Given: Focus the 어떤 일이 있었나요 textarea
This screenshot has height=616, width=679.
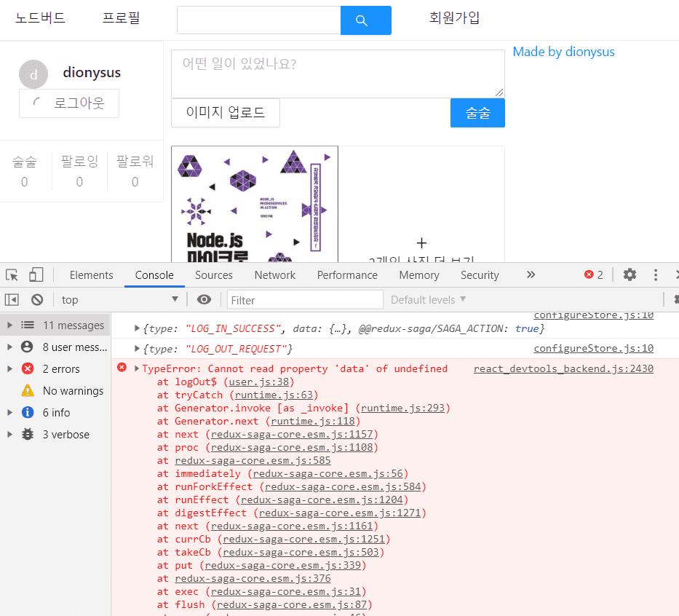Looking at the screenshot, I should tap(338, 74).
